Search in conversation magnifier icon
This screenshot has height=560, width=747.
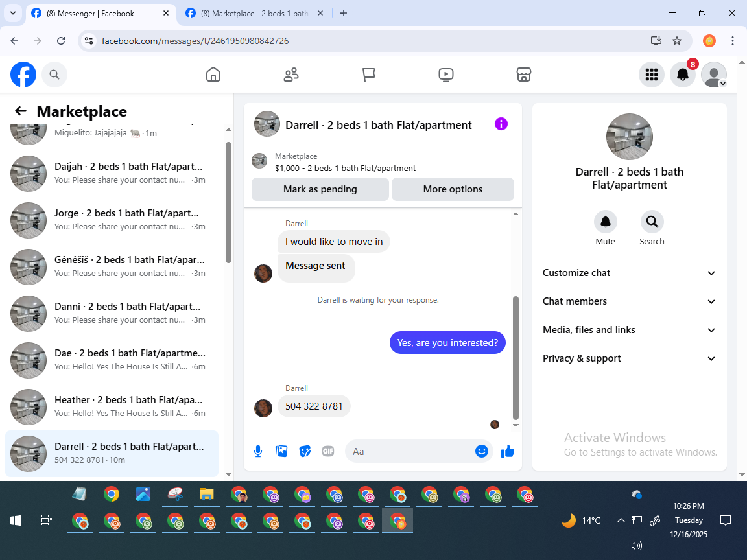click(x=652, y=222)
